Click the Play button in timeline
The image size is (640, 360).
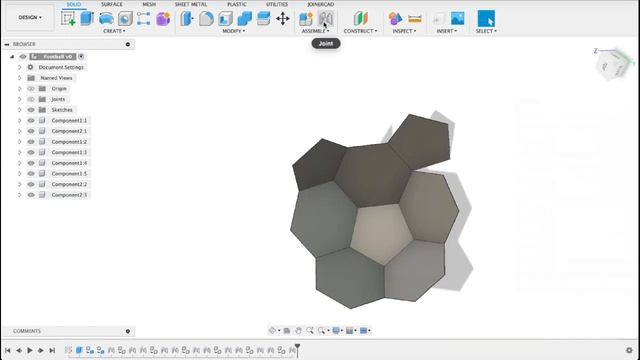pyautogui.click(x=30, y=350)
